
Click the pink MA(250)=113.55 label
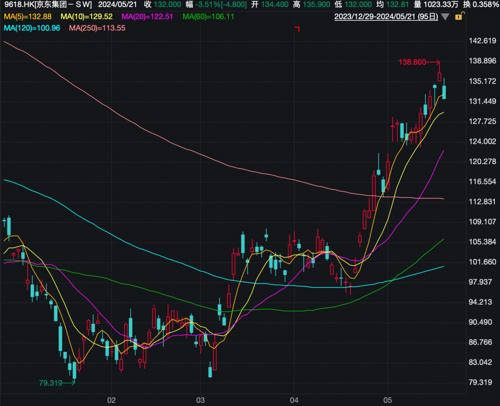pos(97,28)
